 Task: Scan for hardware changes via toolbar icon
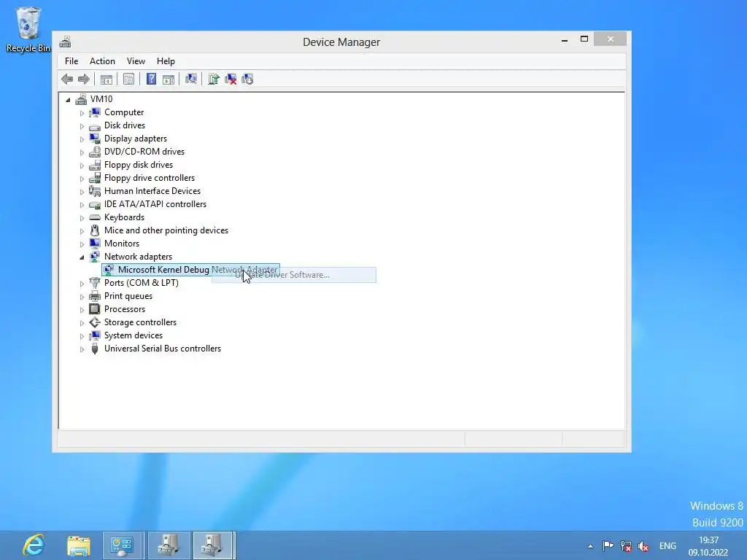coord(191,79)
